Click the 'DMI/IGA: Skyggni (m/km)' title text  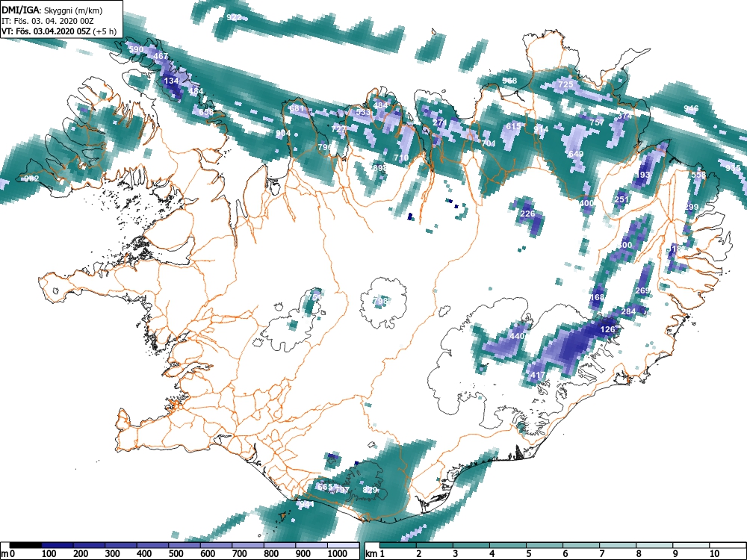pyautogui.click(x=52, y=10)
